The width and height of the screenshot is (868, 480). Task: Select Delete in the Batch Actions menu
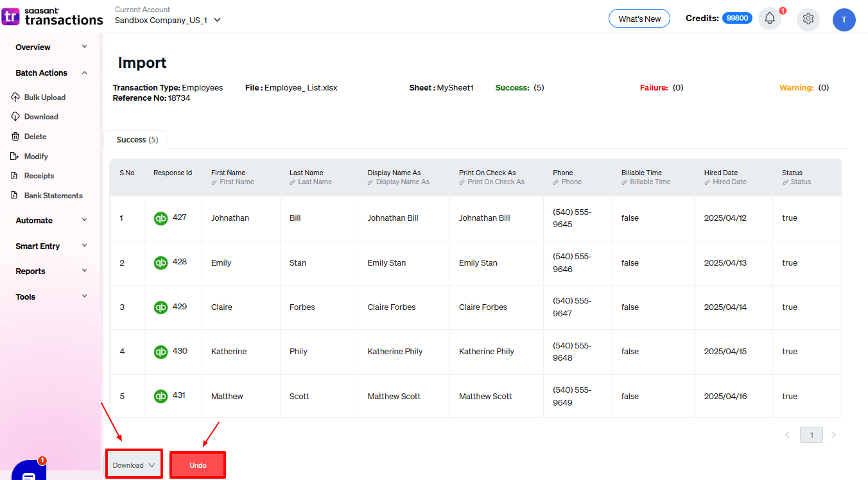point(35,137)
